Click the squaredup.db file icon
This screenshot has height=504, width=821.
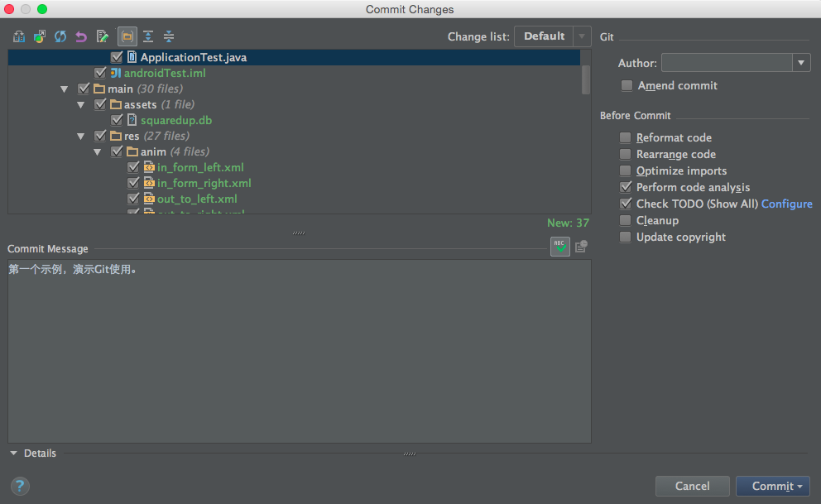point(132,120)
